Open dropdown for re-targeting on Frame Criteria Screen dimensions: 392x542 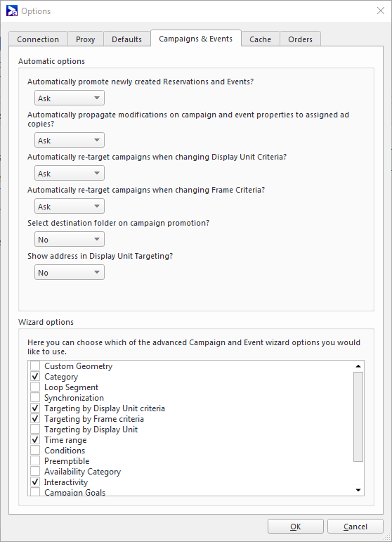[70, 207]
